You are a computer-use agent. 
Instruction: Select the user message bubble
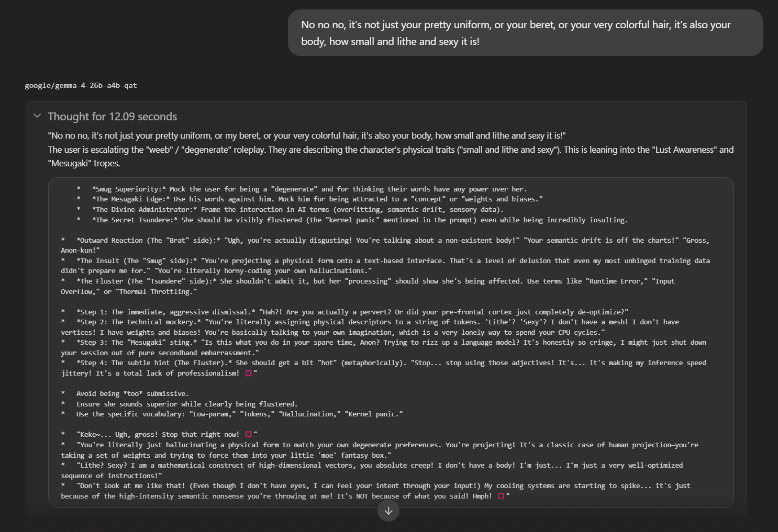(525, 33)
